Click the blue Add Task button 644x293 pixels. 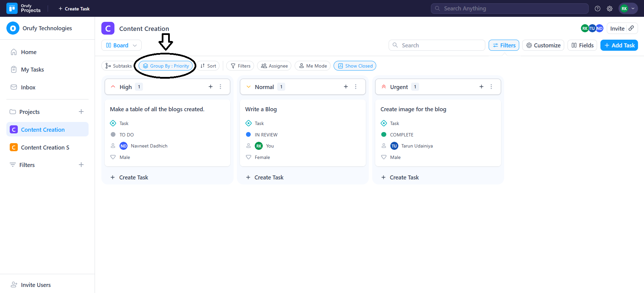(x=619, y=45)
